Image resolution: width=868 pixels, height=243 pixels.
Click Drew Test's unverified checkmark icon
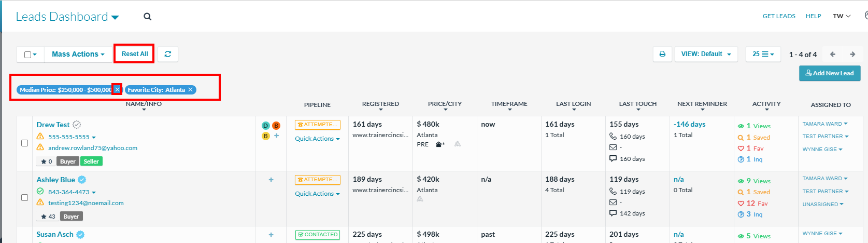(77, 125)
